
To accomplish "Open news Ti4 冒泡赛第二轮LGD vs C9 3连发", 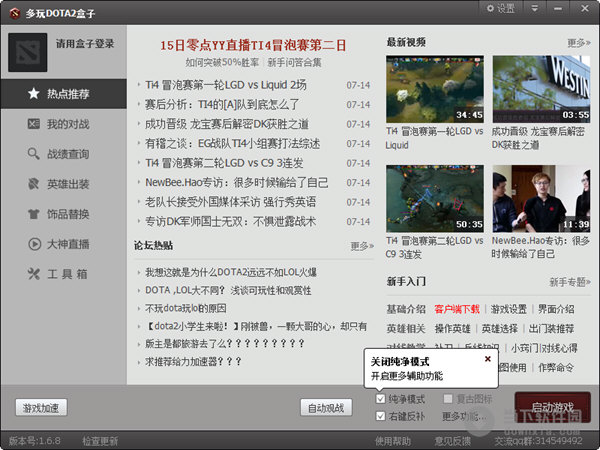I will [224, 163].
